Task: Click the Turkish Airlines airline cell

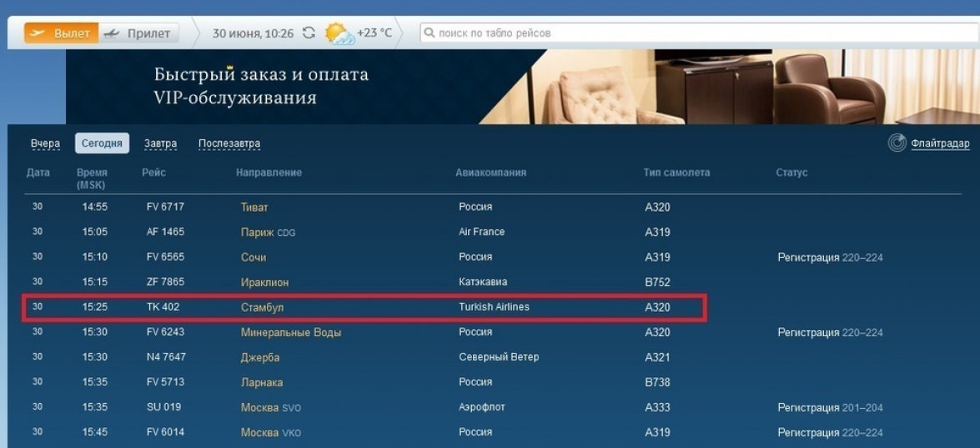Action: pyautogui.click(x=495, y=307)
